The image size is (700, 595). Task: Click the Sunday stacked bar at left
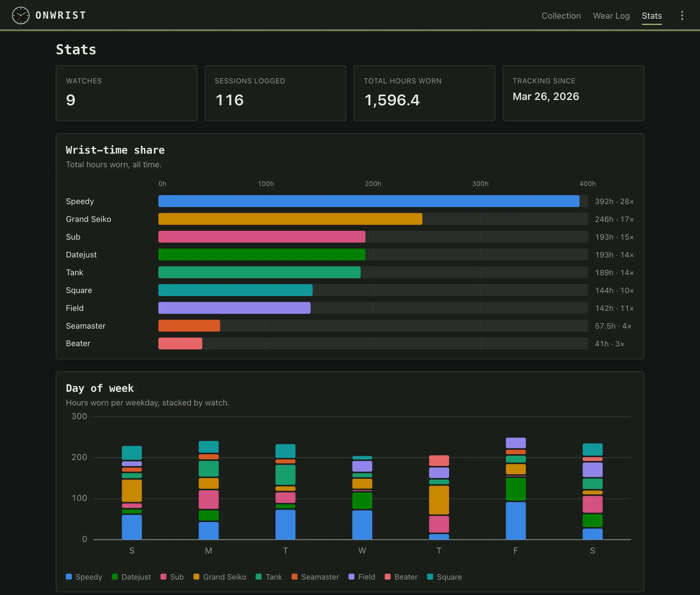pos(132,493)
